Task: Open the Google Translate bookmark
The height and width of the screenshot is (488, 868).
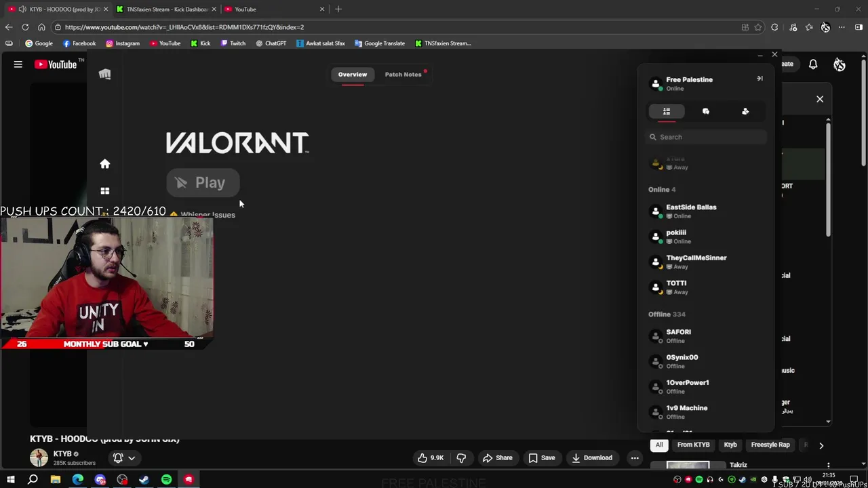Action: [x=380, y=43]
